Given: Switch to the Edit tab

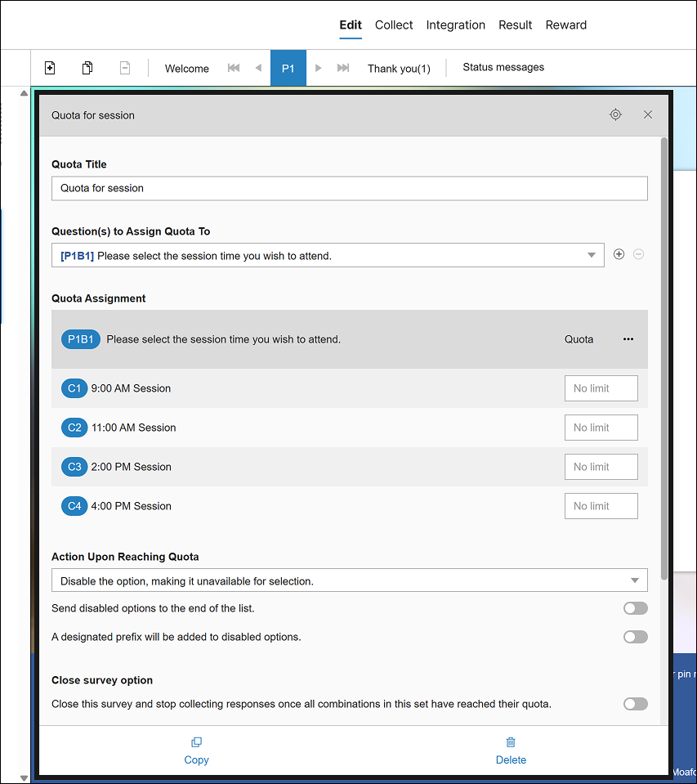Looking at the screenshot, I should pos(351,25).
